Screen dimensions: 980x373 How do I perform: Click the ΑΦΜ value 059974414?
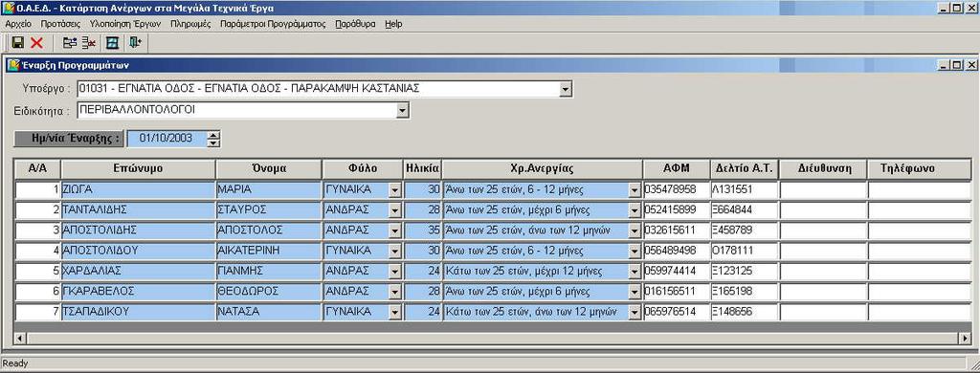[x=677, y=272]
